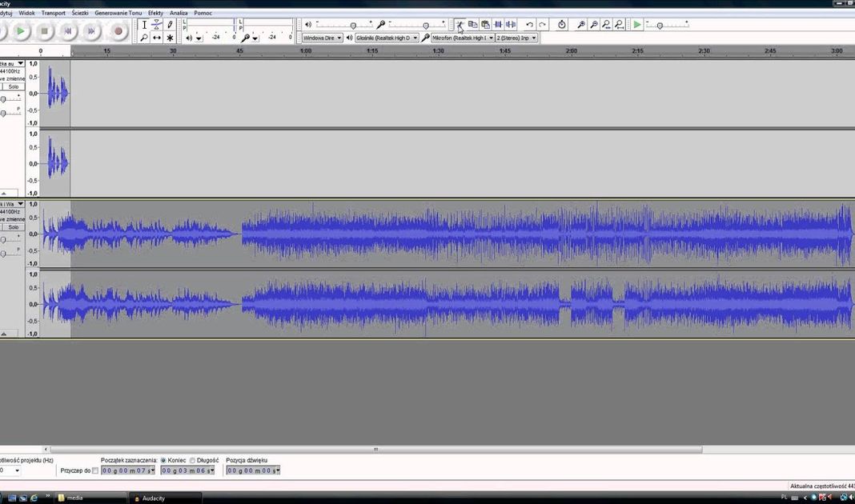Image resolution: width=855 pixels, height=504 pixels.
Task: Open the Generowanie Tonu menu
Action: [x=118, y=13]
